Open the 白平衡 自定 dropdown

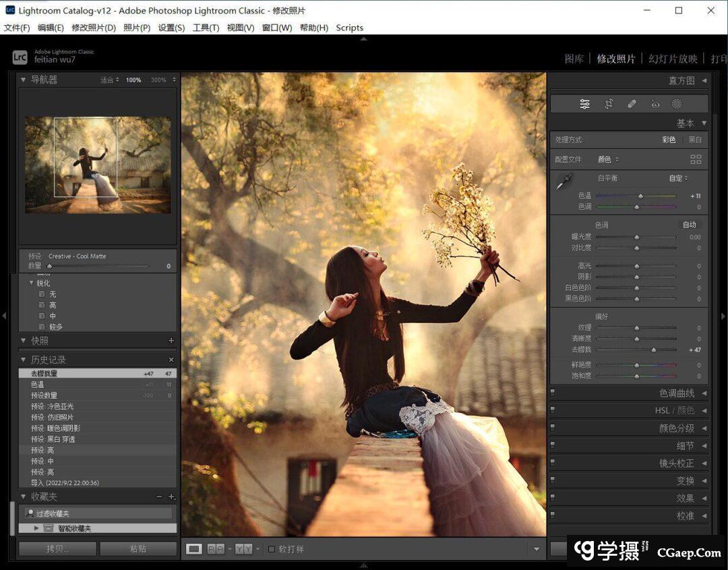[678, 178]
